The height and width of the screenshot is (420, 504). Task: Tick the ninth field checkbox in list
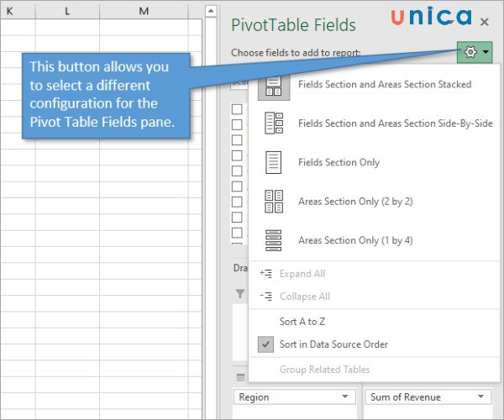[x=237, y=233]
